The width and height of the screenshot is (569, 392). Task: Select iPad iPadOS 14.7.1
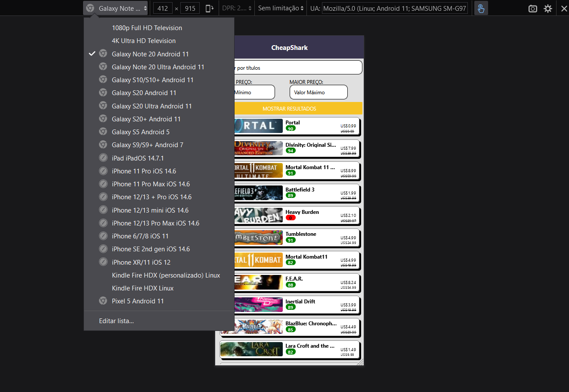[x=159, y=158]
